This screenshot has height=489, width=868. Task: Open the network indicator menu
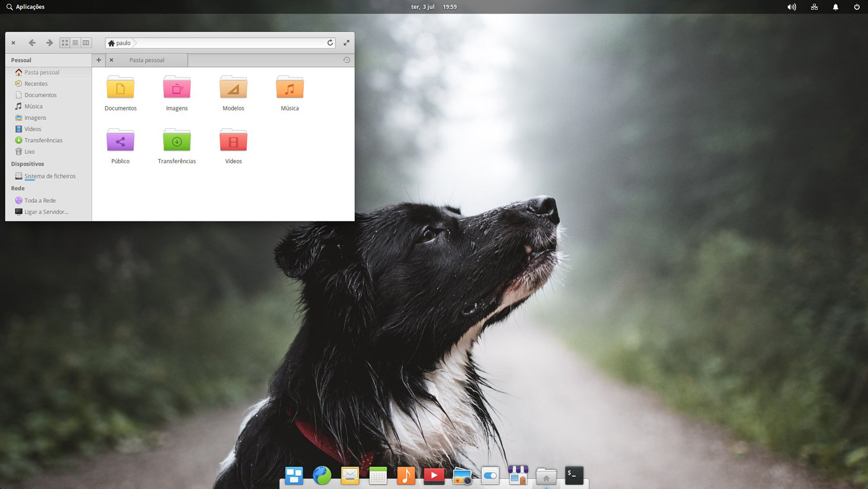tap(814, 7)
